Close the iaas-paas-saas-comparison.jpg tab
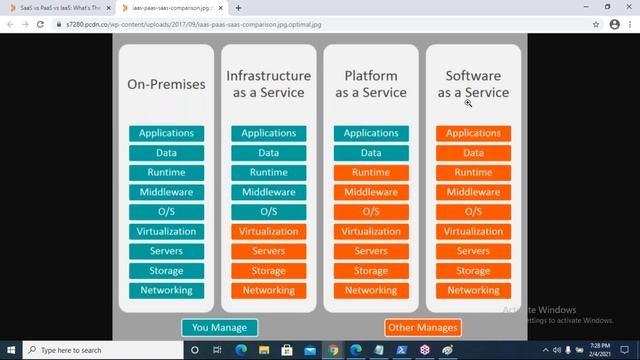This screenshot has height=360, width=640. point(220,8)
